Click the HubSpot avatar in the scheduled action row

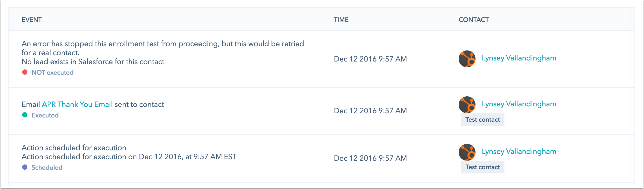pos(467,152)
